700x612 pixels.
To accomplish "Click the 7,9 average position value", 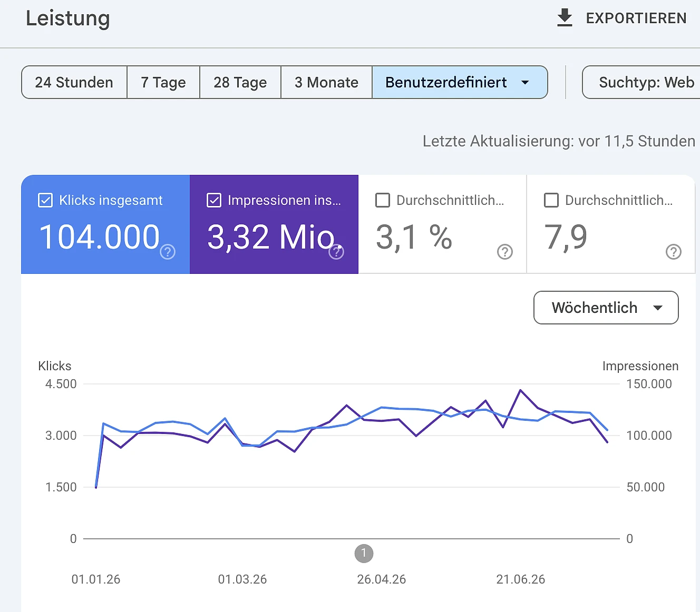I will tap(566, 237).
